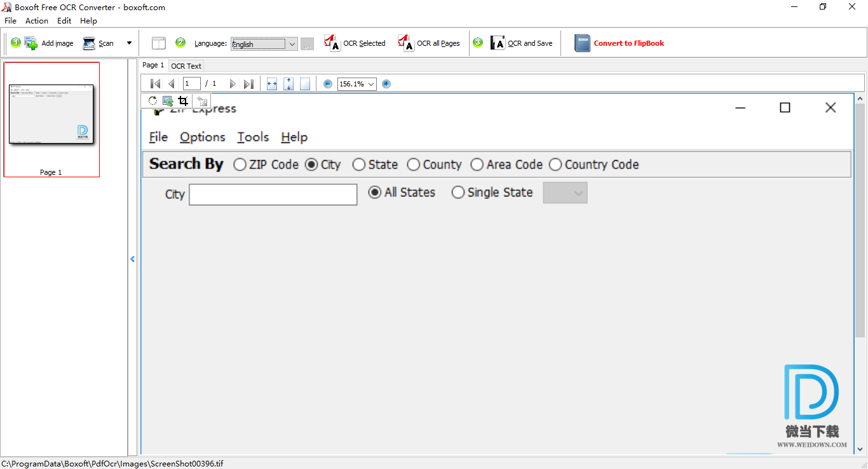Click the current page number field
The width and height of the screenshot is (868, 469).
(191, 83)
